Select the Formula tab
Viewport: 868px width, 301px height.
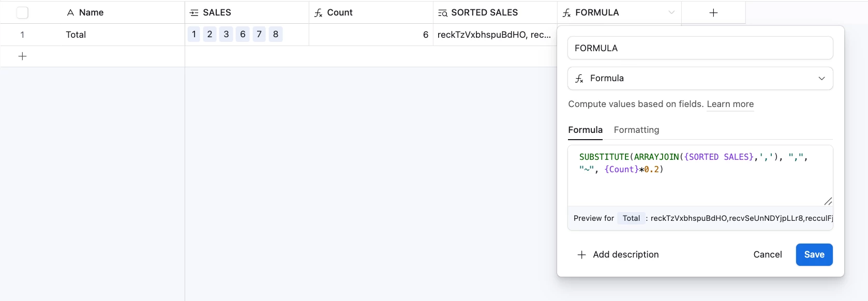(x=585, y=130)
